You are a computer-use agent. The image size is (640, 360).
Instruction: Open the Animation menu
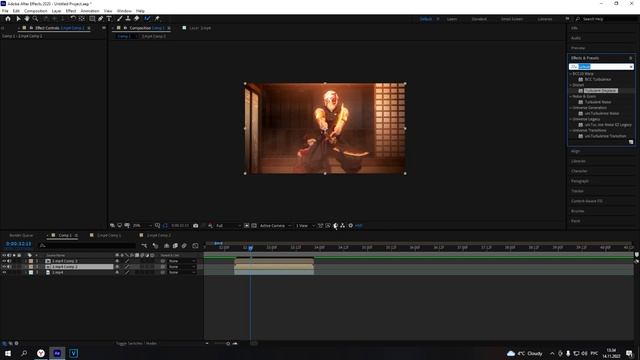point(90,11)
